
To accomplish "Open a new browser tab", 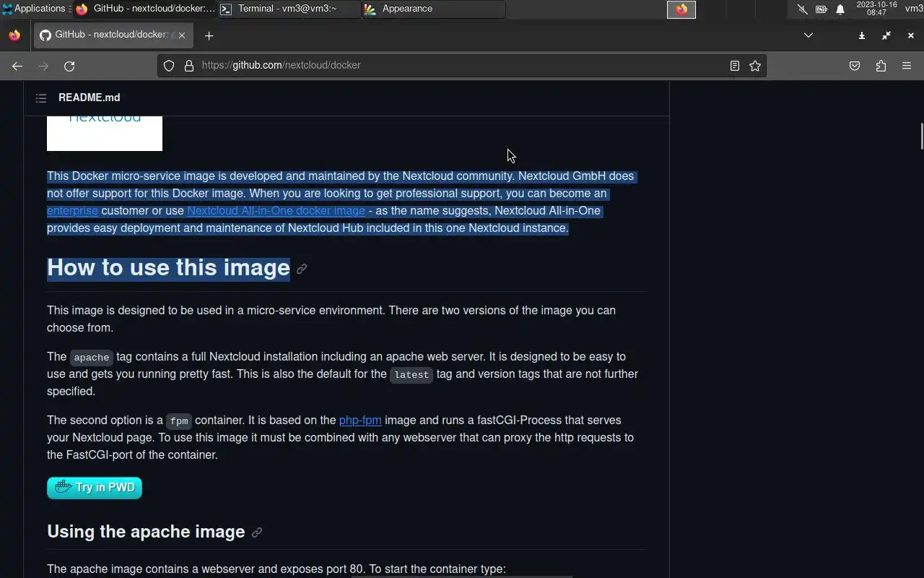I will (x=209, y=35).
